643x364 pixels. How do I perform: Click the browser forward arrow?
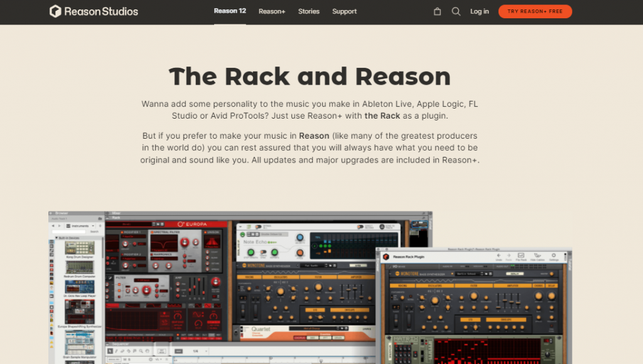pyautogui.click(x=59, y=226)
